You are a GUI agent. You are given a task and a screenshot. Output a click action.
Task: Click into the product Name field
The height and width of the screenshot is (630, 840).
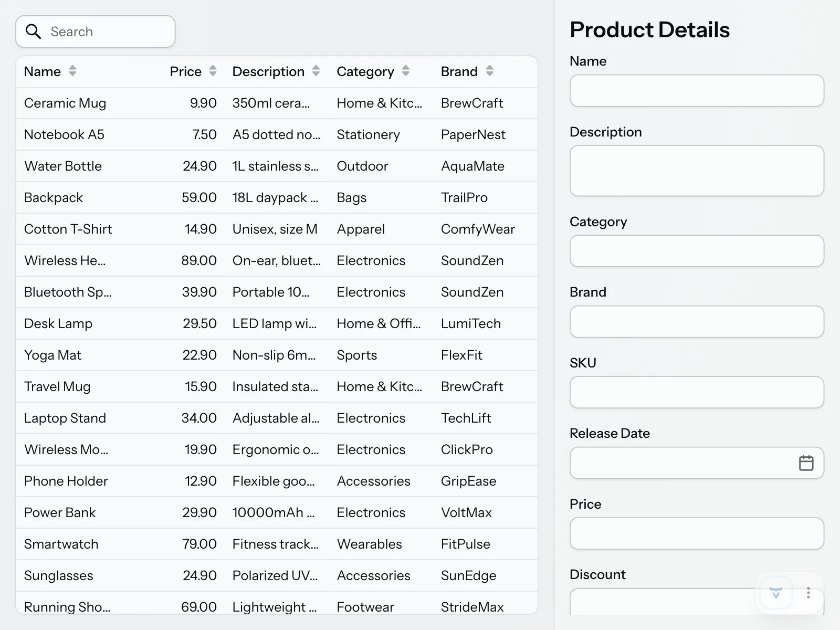click(697, 91)
